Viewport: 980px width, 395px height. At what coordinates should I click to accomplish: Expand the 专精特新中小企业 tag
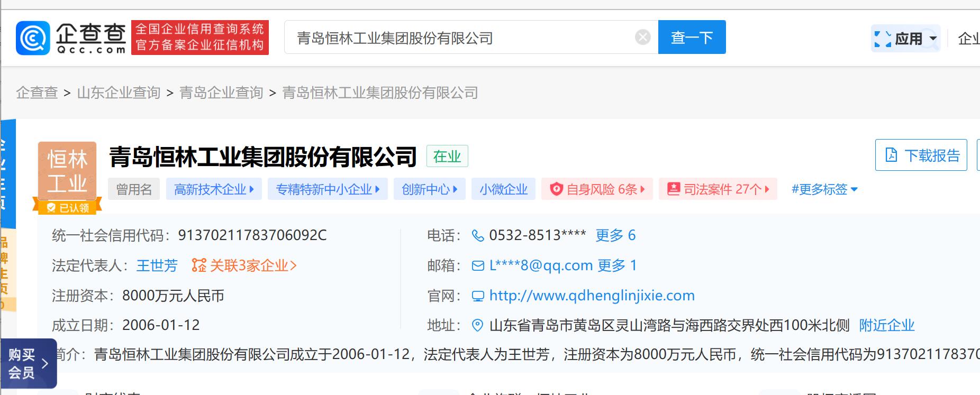[x=328, y=189]
